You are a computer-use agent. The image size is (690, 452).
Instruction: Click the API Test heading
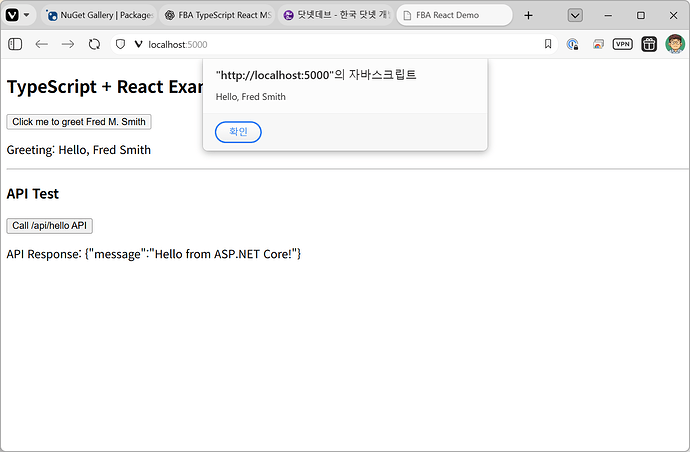(x=33, y=194)
